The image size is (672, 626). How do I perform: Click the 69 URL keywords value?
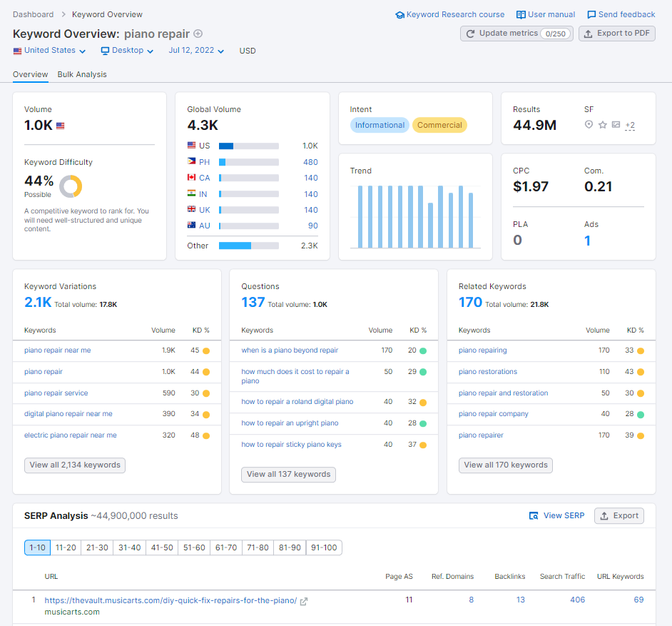point(638,600)
